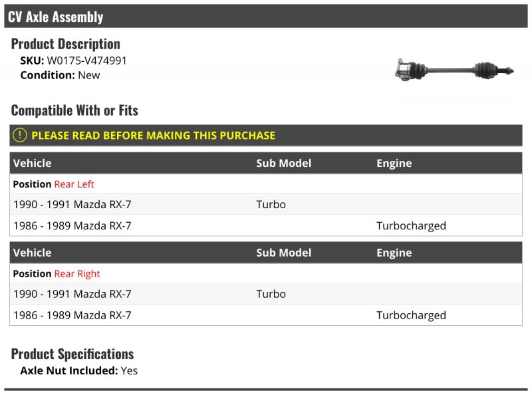Screen dimensions: 532x395
Task: Click the Axle Nut Included: Yes line
Action: (x=79, y=370)
